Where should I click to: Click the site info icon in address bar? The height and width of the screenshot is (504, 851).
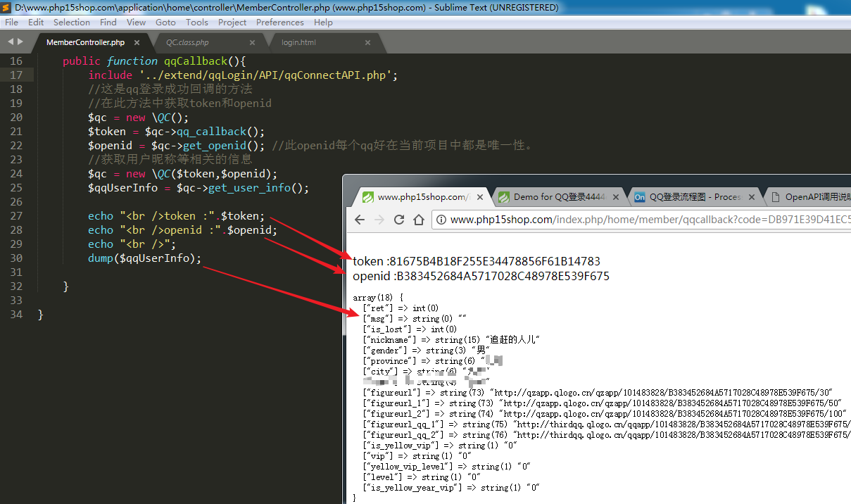tap(441, 220)
